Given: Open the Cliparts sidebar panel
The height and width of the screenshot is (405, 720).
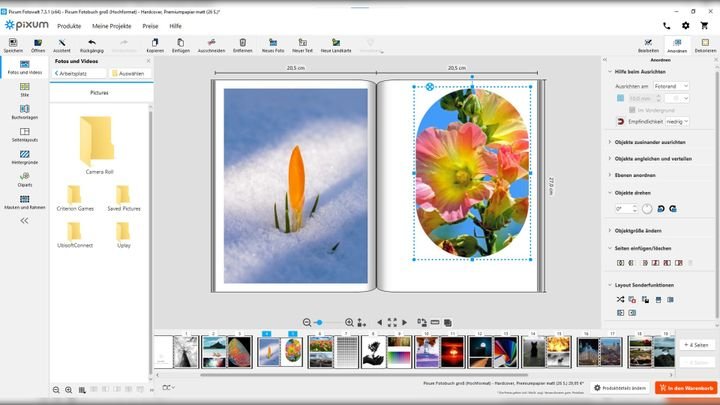Looking at the screenshot, I should coord(25,179).
